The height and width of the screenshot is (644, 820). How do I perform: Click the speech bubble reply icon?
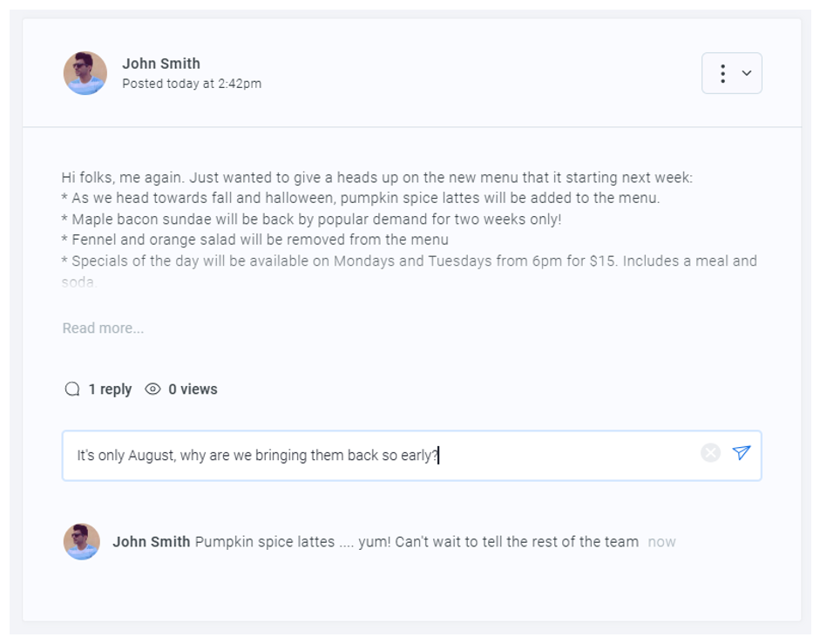[72, 390]
